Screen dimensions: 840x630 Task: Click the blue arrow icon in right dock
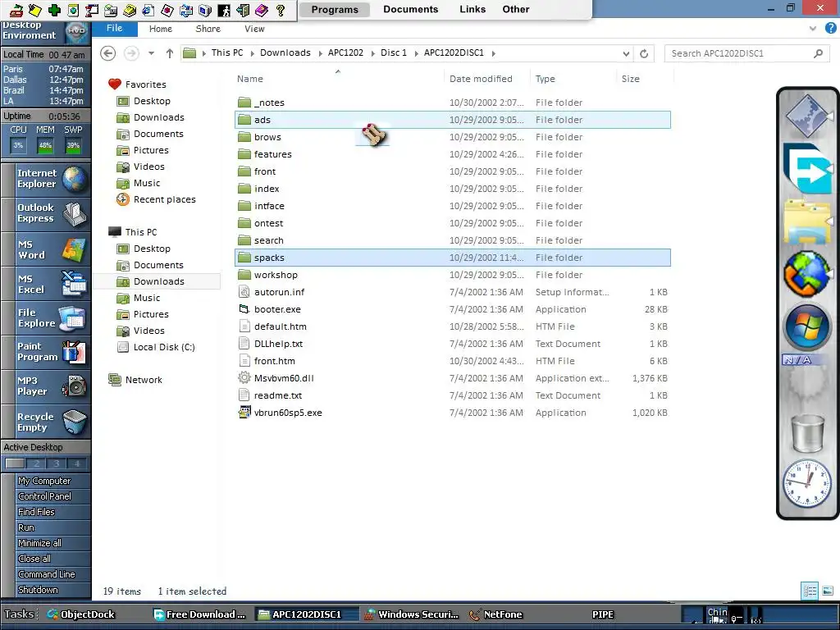(807, 168)
